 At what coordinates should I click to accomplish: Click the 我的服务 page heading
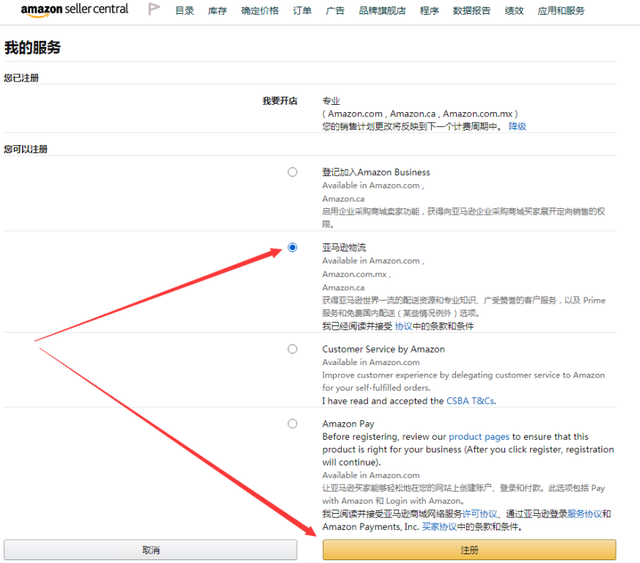33,48
